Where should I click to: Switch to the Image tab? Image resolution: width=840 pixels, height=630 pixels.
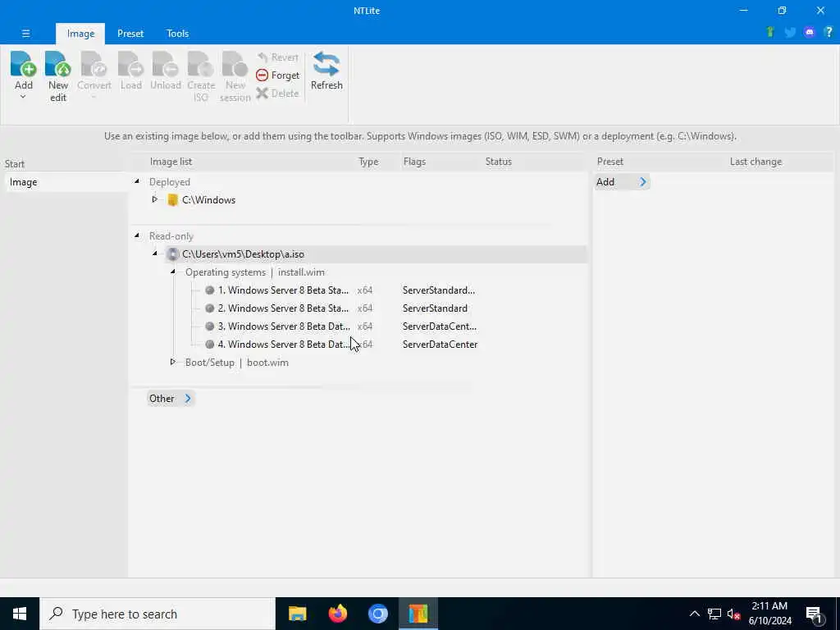80,33
